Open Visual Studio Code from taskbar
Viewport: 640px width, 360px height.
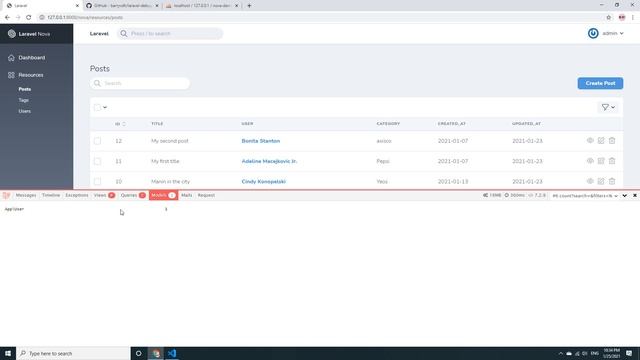172,353
